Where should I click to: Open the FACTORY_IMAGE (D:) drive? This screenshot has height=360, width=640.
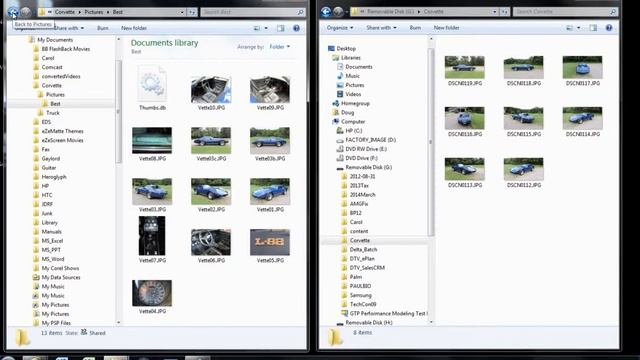(371, 140)
